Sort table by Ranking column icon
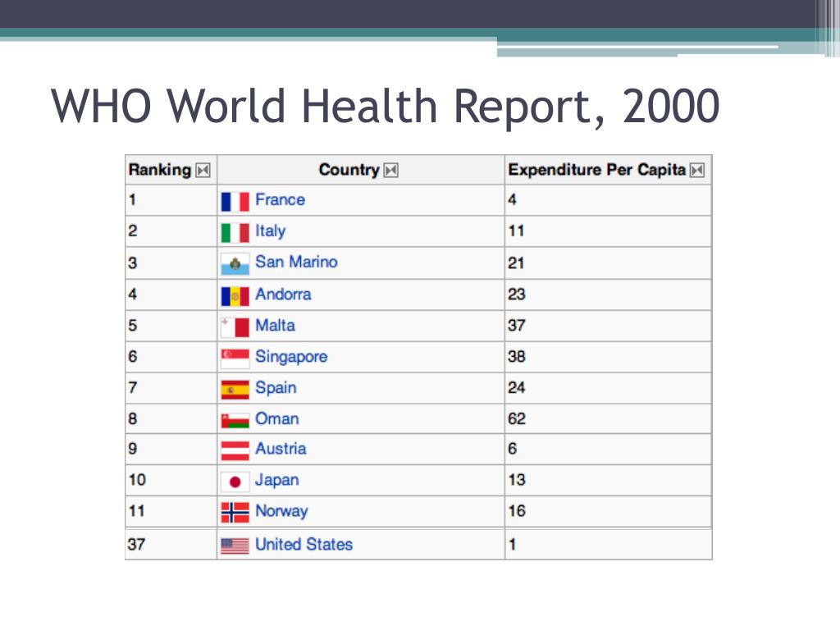 [x=203, y=171]
